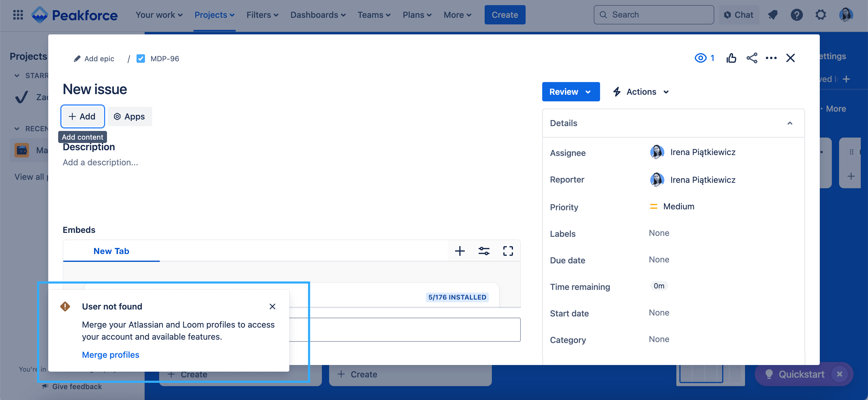Dismiss the User not found notification
Viewport: 868px width, 400px height.
[272, 306]
